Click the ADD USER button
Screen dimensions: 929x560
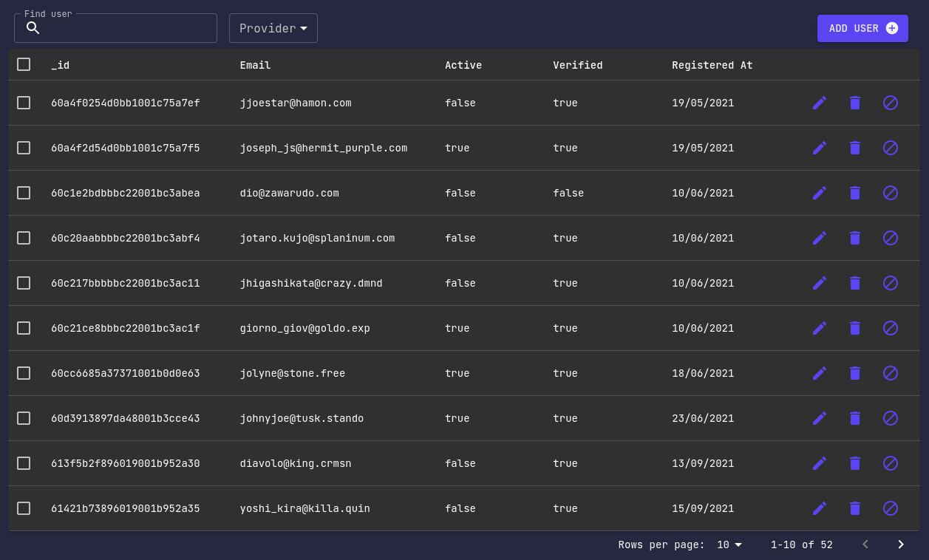862,28
